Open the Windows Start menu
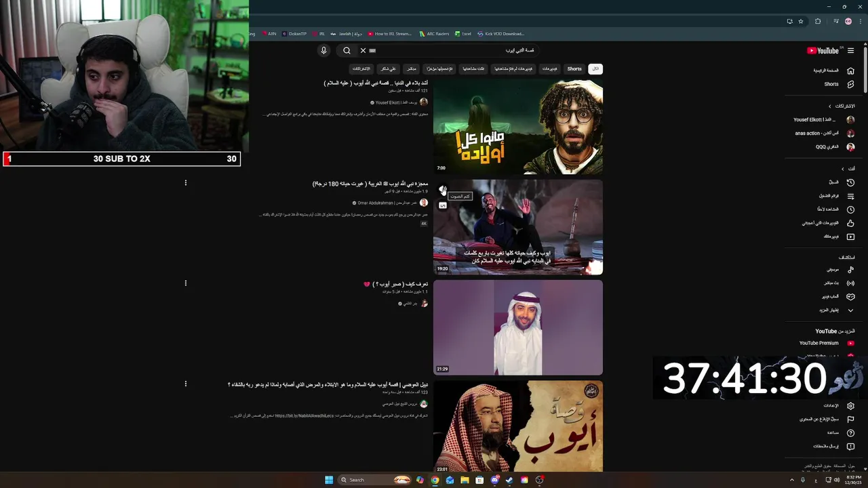This screenshot has height=488, width=868. [x=329, y=480]
